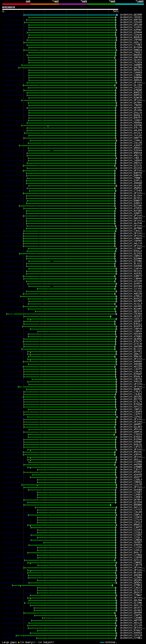This screenshot has width=146, height=644.
Task: Click the arrowhead ending the UniRef100_Q6X898 alignment
Action: (117, 15)
